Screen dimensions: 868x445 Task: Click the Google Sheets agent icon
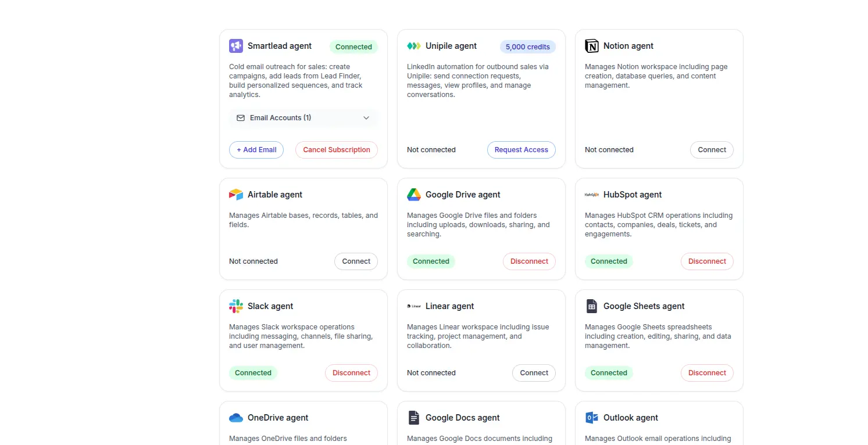click(x=591, y=306)
